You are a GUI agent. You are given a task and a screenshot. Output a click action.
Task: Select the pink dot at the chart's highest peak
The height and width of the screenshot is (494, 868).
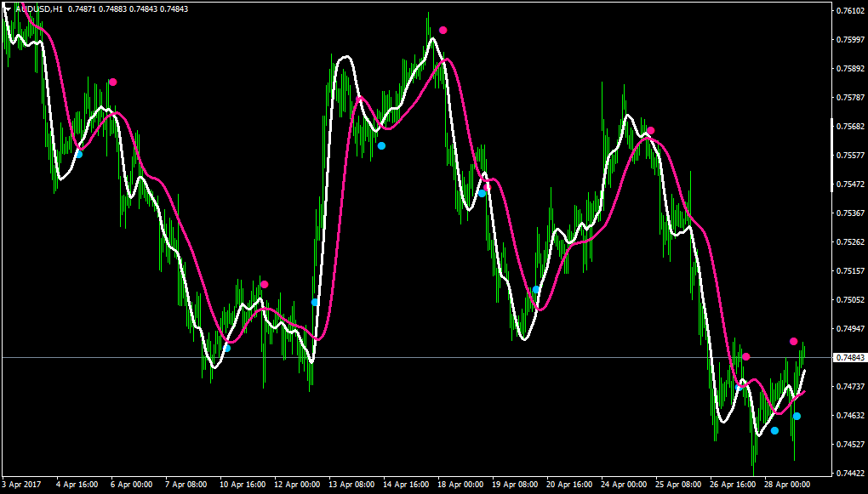pos(443,30)
